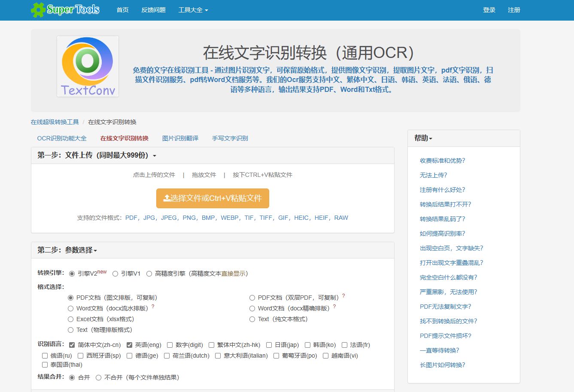574x392 pixels.
Task: Choose Excel文档（xlsx格式）format
Action: coord(70,319)
